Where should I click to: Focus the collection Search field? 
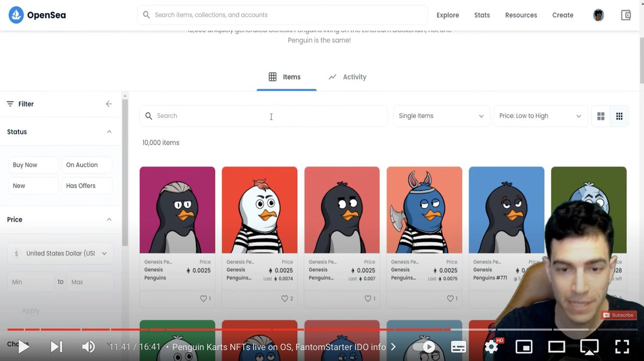coord(263,116)
